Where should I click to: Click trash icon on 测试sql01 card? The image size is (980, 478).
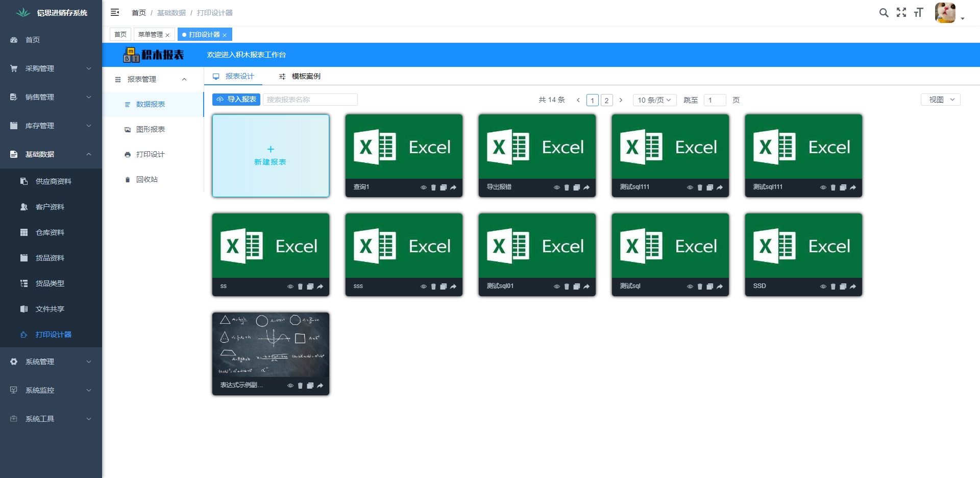[x=567, y=286]
